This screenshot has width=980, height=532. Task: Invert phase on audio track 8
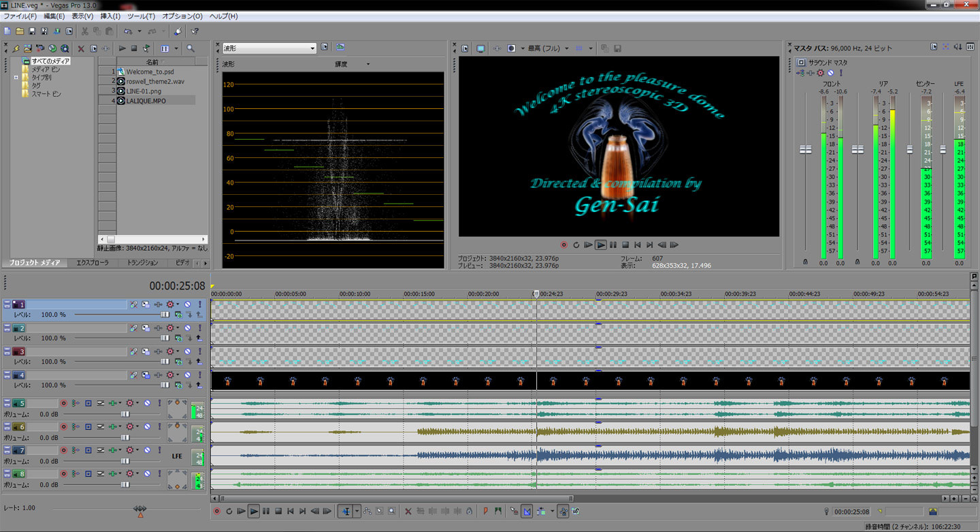pos(101,473)
